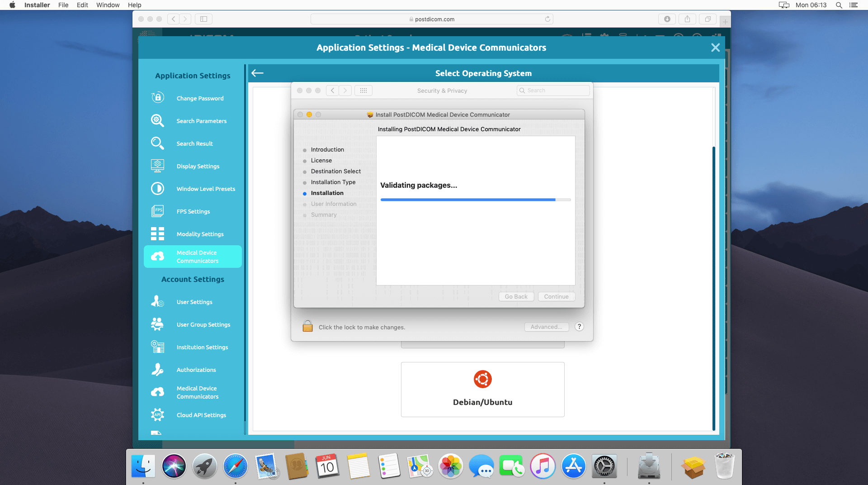Screen dimensions: 868x485
Task: Close the Application Settings dialog
Action: tap(715, 48)
